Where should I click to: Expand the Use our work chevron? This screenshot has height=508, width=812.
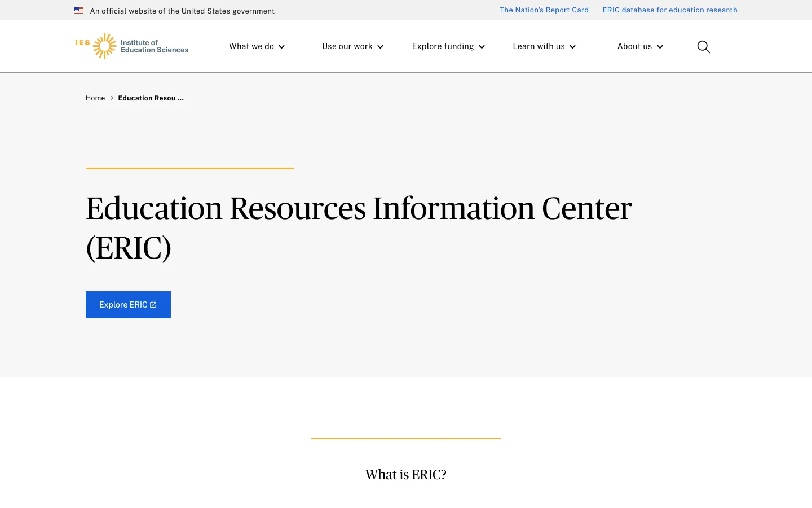click(x=381, y=47)
